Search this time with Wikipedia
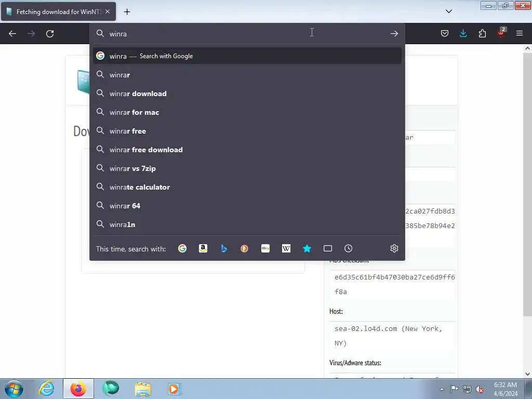The height and width of the screenshot is (399, 532). 286,248
